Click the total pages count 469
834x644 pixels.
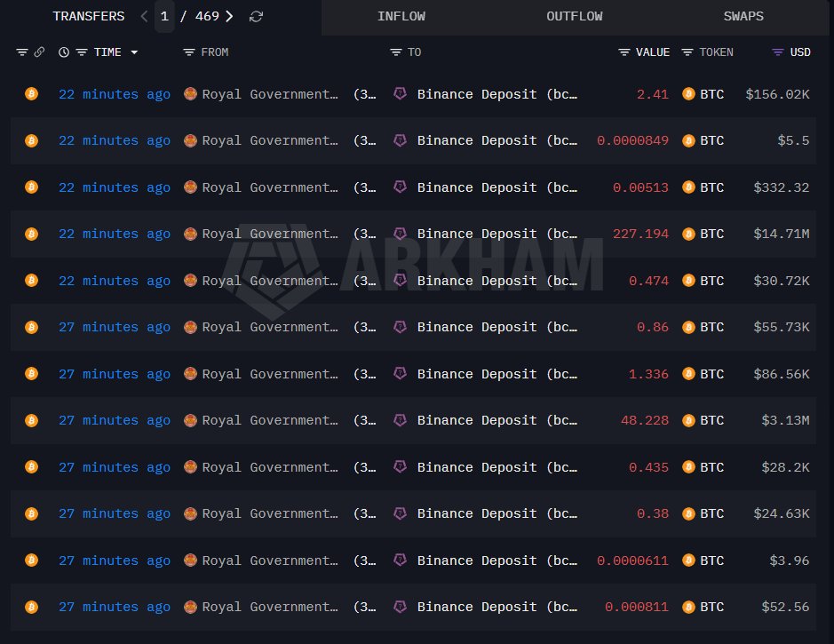[207, 17]
